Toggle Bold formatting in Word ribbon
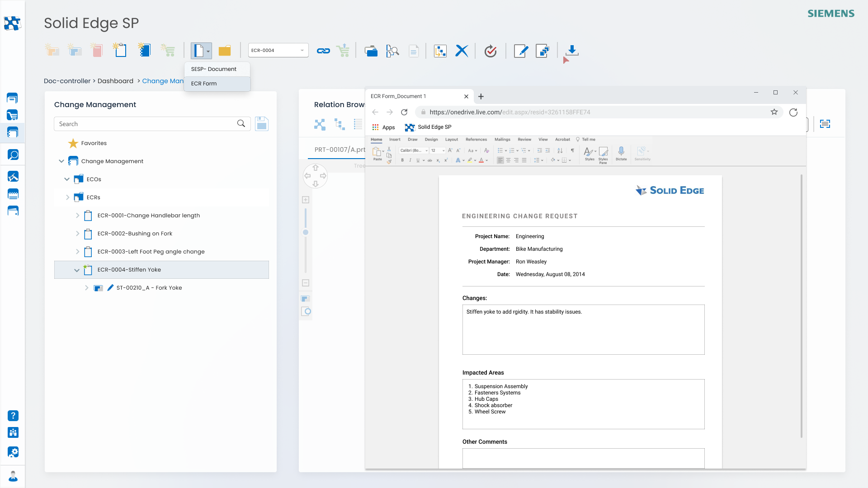 pyautogui.click(x=402, y=160)
